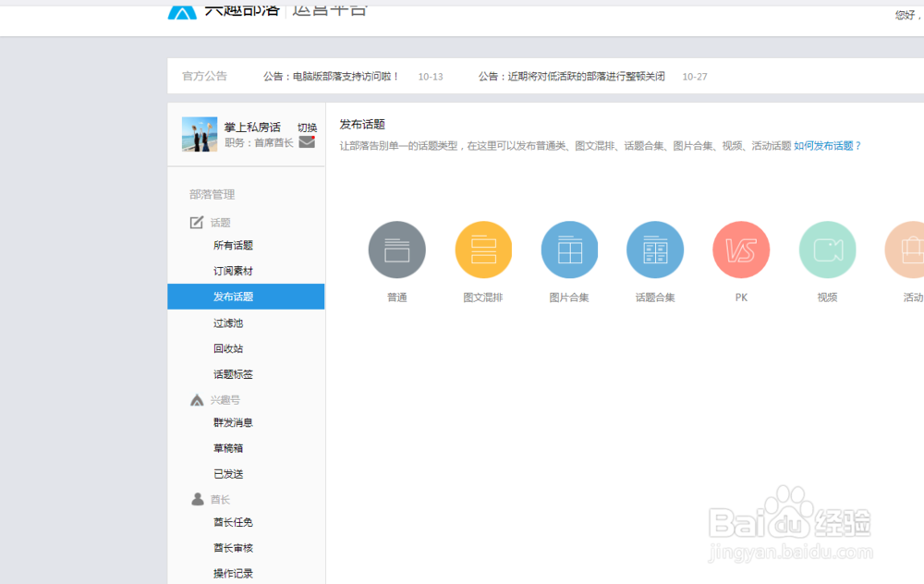Select the 普通 topic type icon

coord(397,249)
